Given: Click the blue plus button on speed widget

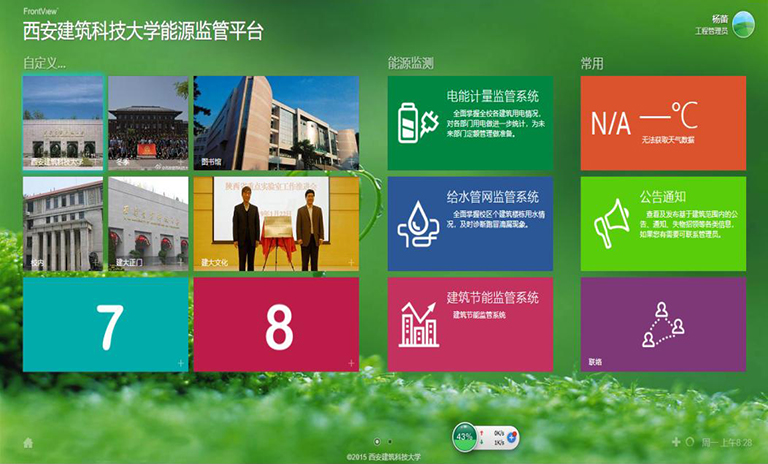Looking at the screenshot, I should (512, 437).
